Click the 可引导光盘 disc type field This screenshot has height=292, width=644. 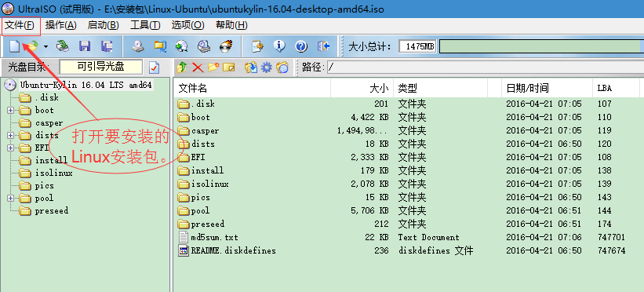coord(101,67)
